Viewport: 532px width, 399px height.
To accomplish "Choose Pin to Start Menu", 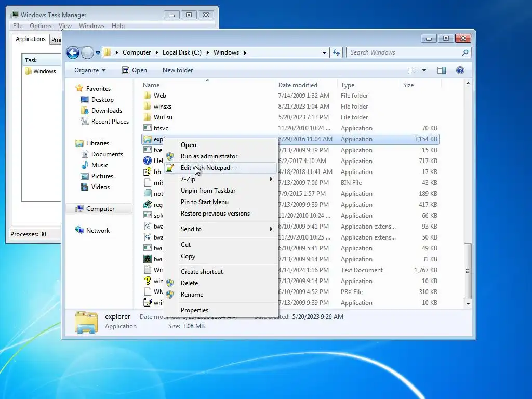I will (x=220, y=202).
